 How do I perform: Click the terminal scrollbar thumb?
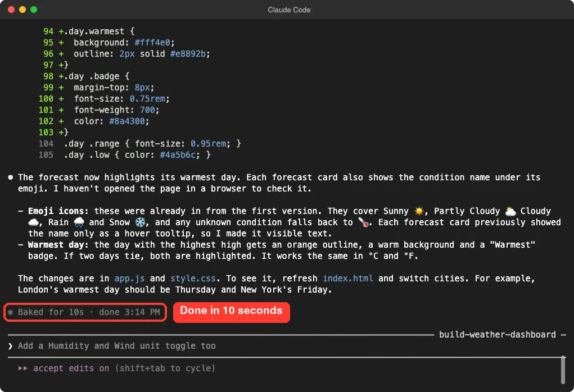point(563,370)
